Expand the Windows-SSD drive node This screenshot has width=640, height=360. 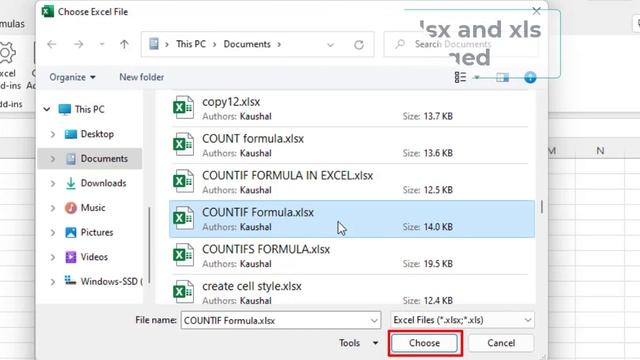click(53, 281)
